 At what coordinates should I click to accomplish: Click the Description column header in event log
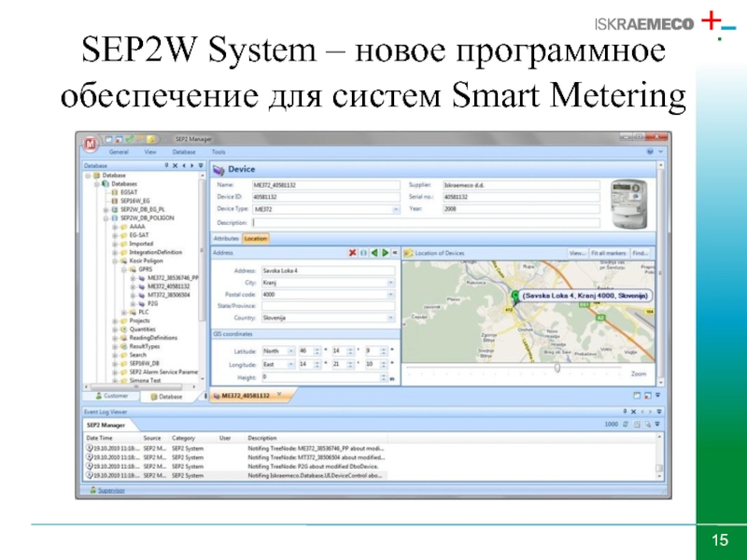(262, 438)
